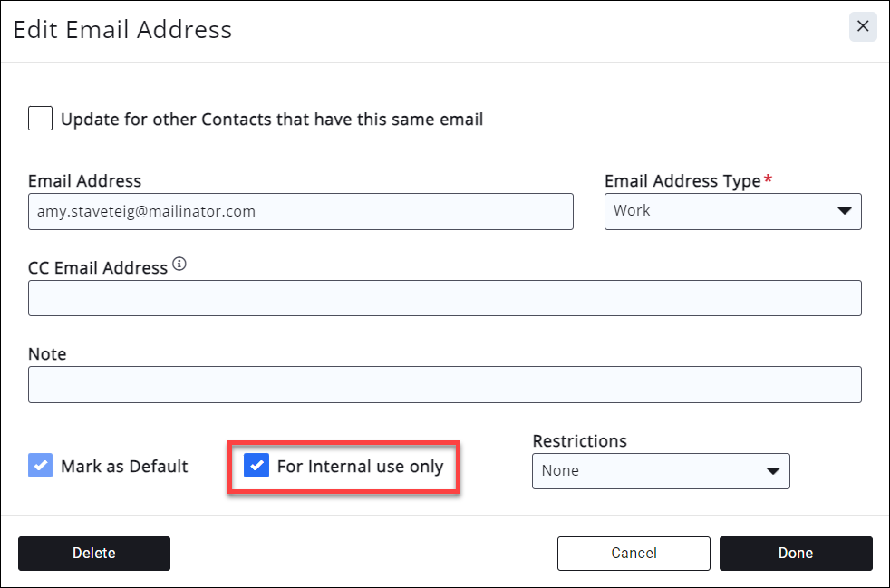
Task: Uncheck the For Internal use only checkbox
Action: pos(257,467)
